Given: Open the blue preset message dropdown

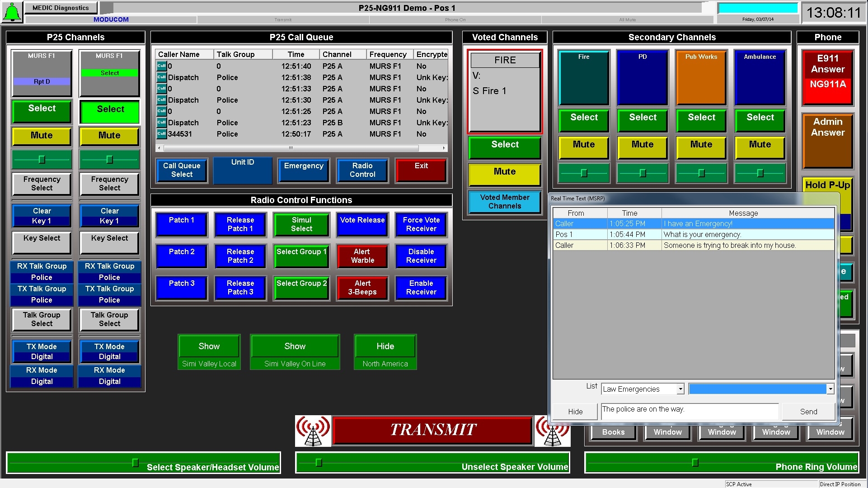Looking at the screenshot, I should tap(830, 389).
